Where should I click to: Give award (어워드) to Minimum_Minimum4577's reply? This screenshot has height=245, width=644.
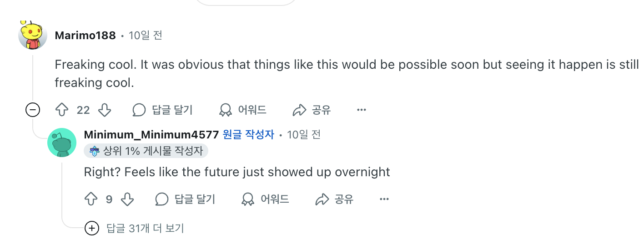coord(265,199)
